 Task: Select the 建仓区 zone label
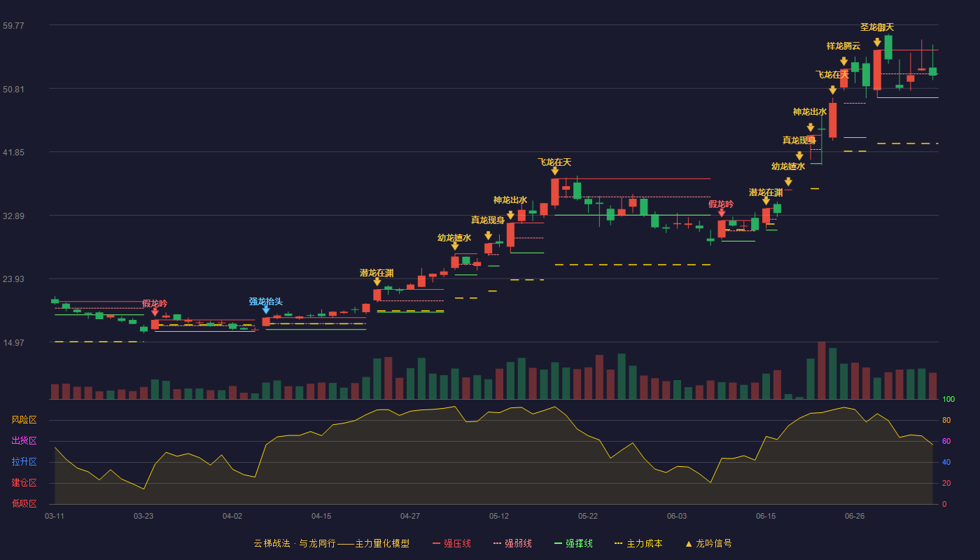(24, 483)
